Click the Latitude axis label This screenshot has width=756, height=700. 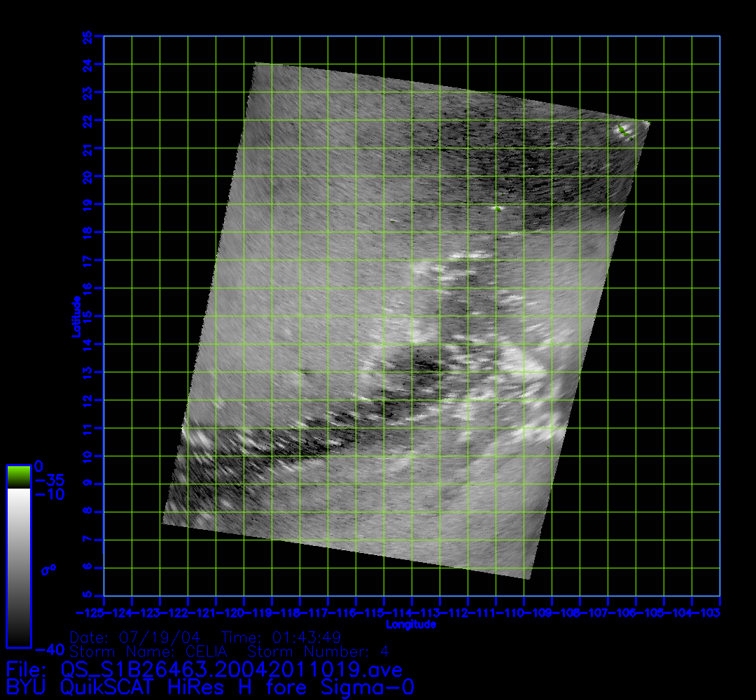[76, 316]
